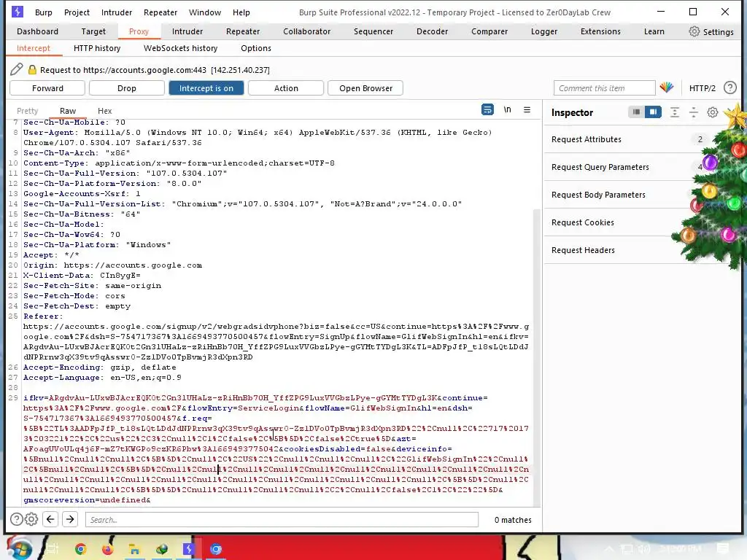Screen dimensions: 747x560
Task: Click the Inspector expand all sections icon
Action: point(675,112)
